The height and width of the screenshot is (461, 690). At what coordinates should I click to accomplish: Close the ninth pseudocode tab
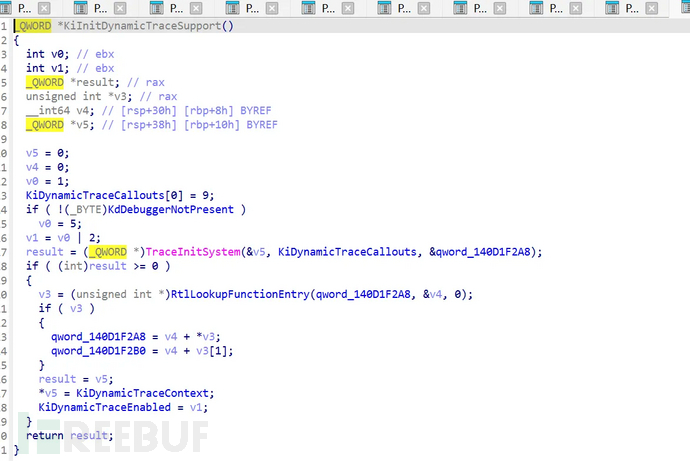[x=651, y=8]
